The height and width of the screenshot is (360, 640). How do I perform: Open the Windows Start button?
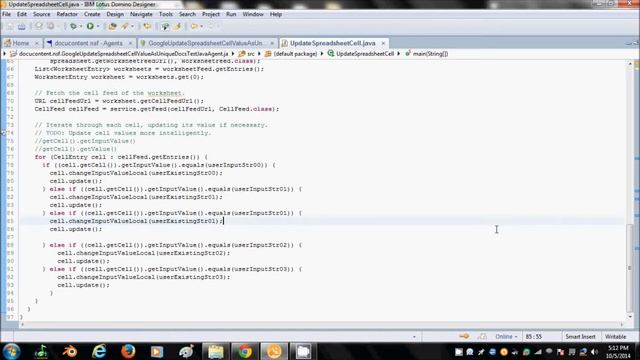(11, 351)
